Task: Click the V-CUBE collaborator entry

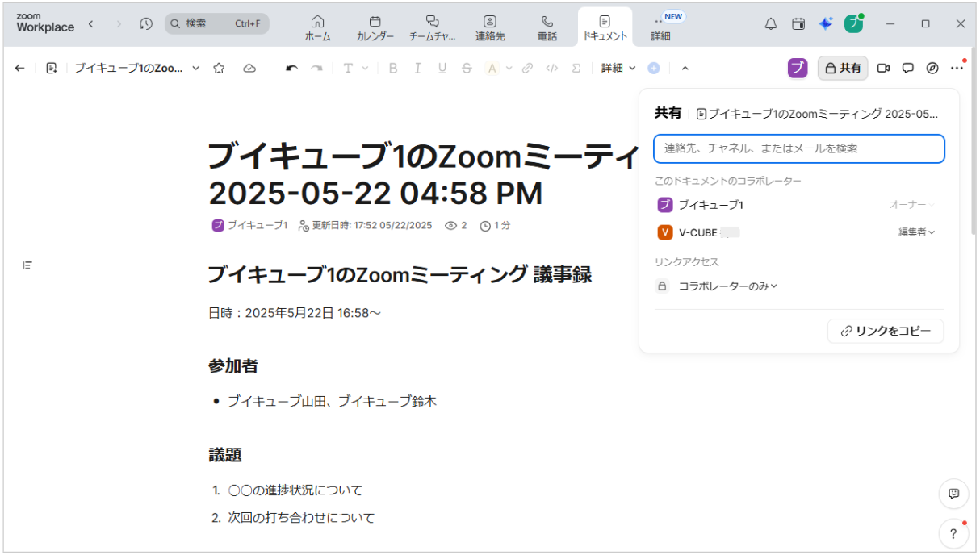Action: click(x=699, y=232)
